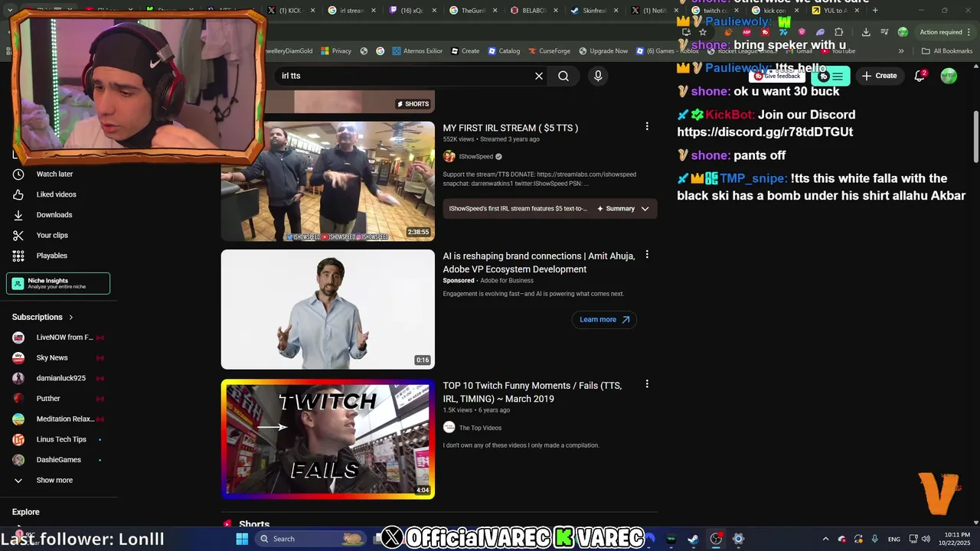Open the Aternos Exilior bookmark

pyautogui.click(x=417, y=51)
